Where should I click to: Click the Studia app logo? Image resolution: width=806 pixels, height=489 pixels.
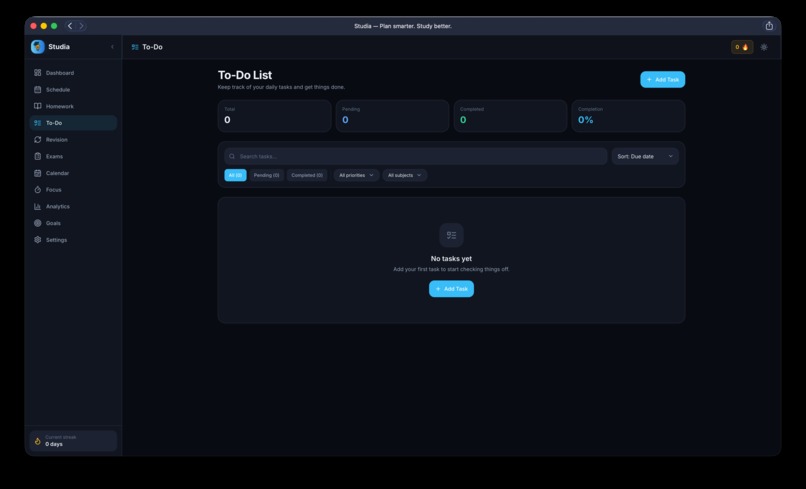tap(38, 47)
